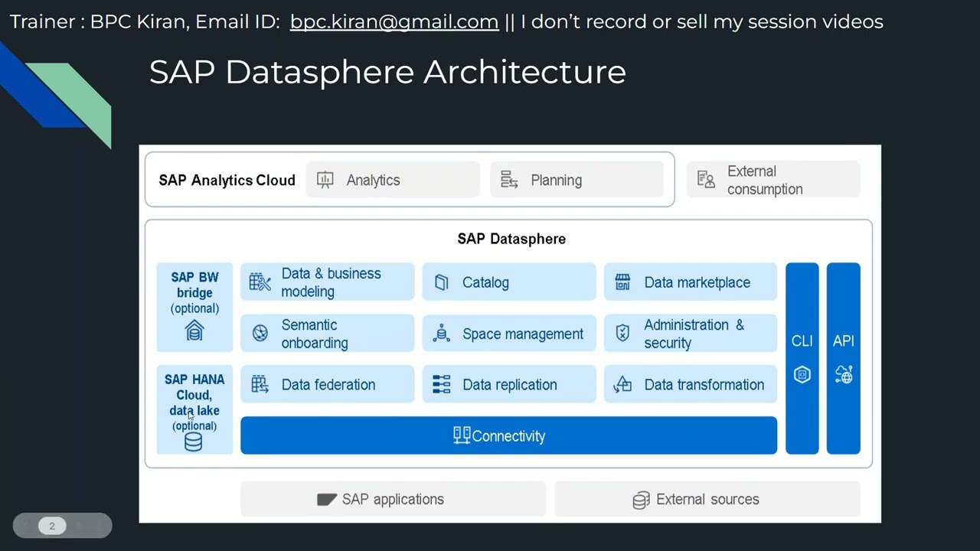Click the Space management icon
This screenshot has height=551, width=980.
(x=441, y=333)
